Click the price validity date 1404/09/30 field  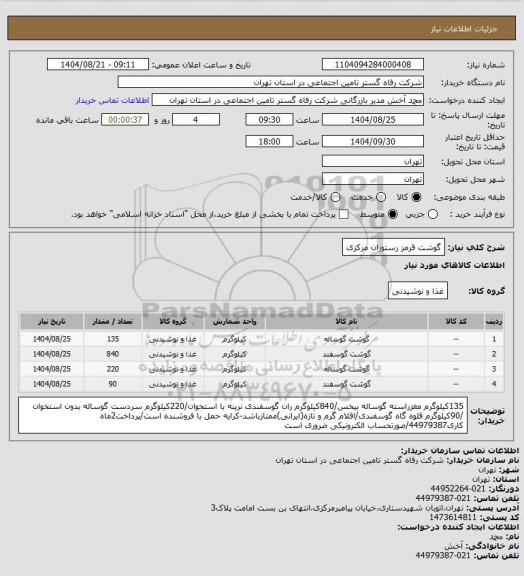click(x=373, y=141)
